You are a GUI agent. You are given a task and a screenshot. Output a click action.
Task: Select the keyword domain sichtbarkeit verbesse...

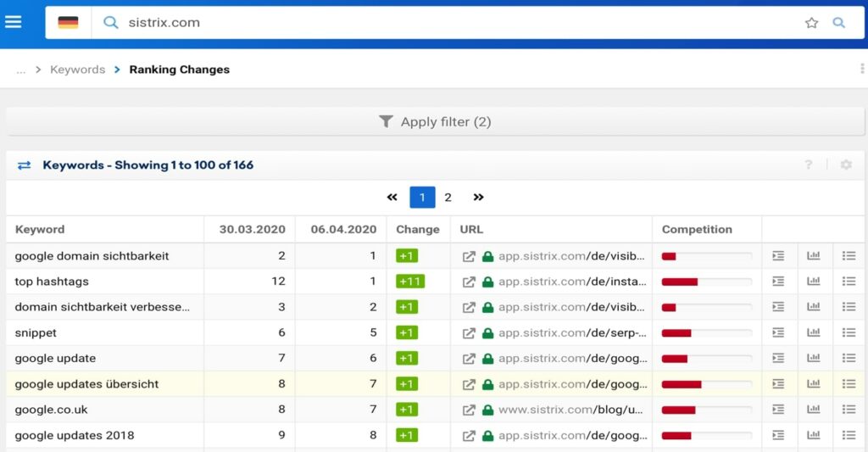pos(103,307)
